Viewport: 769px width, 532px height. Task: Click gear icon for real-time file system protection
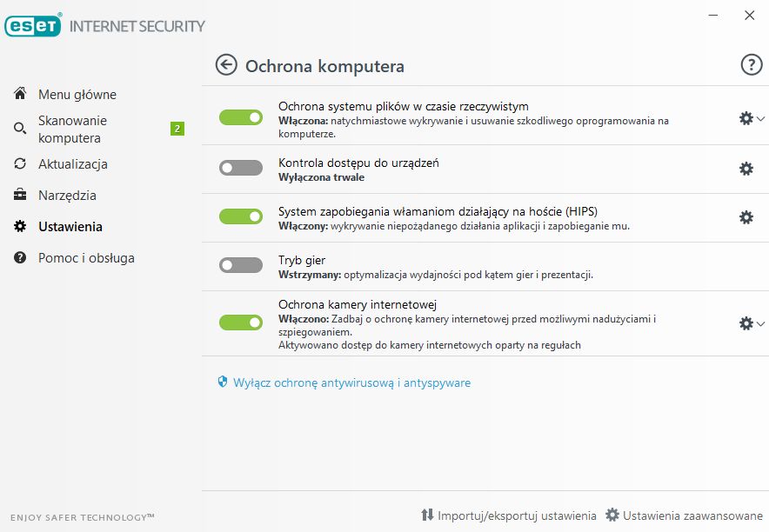[746, 118]
